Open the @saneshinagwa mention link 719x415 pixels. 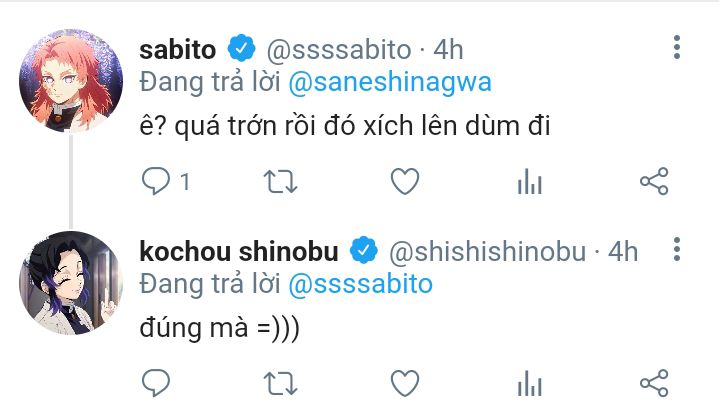[390, 82]
